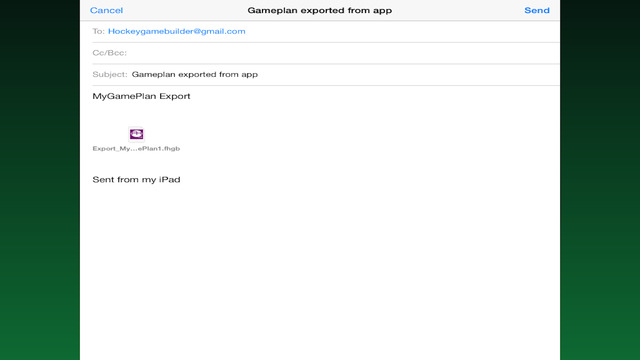640x360 pixels.
Task: Click the header title Gameplan exported from app
Action: (x=320, y=10)
